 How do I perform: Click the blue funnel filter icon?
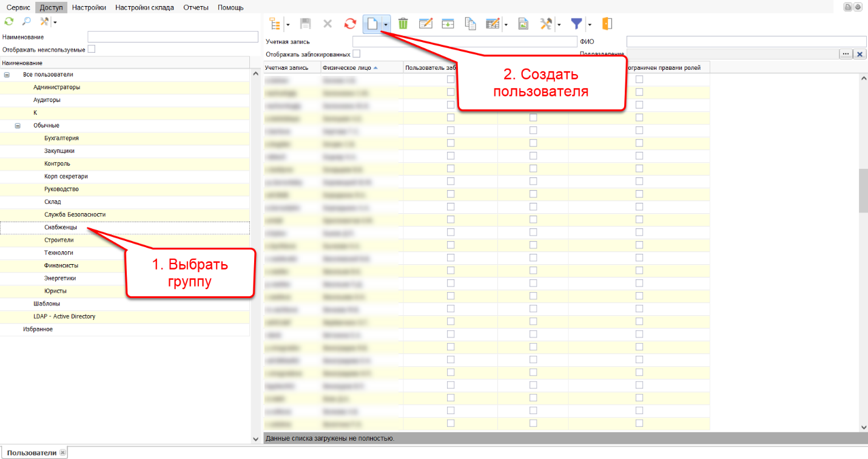576,24
